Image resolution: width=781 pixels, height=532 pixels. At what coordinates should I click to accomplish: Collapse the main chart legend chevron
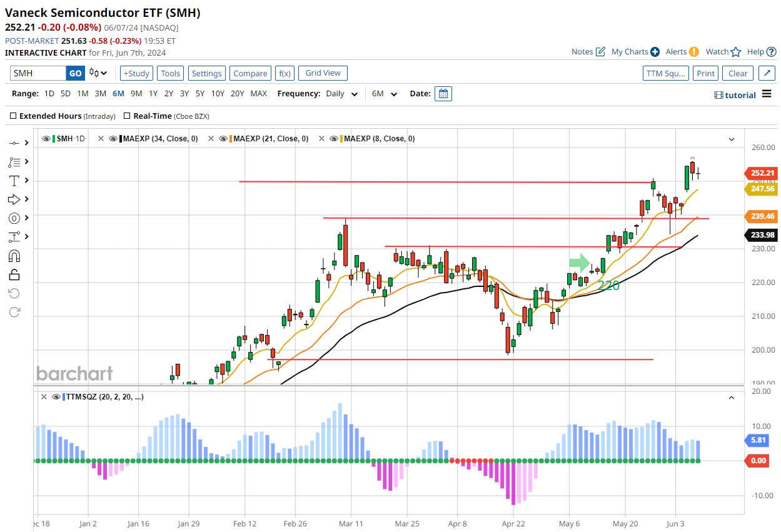pyautogui.click(x=732, y=139)
